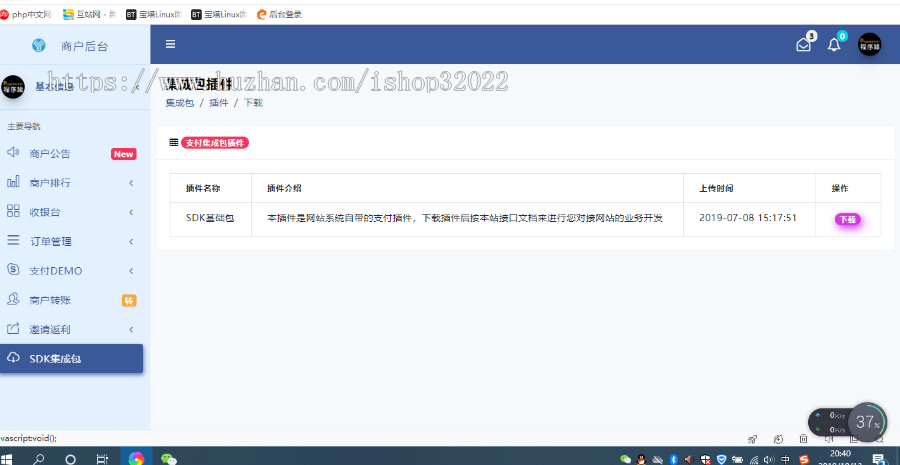The image size is (900, 465).
Task: Click the orange 转 badge on 商户转账
Action: point(129,300)
